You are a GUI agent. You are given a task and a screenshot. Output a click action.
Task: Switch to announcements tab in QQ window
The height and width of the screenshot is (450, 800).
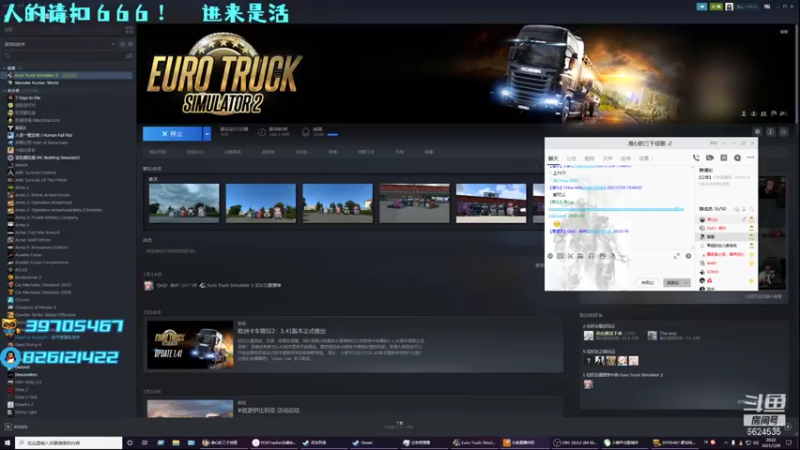pyautogui.click(x=571, y=159)
